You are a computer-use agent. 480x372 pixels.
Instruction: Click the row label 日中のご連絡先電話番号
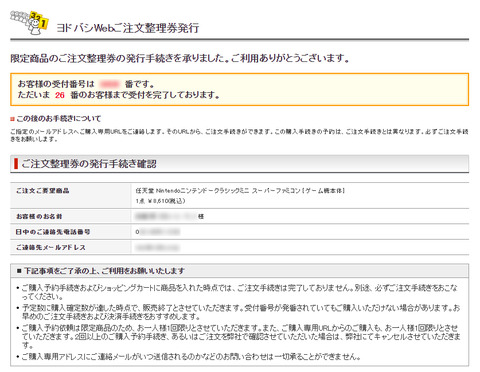click(x=53, y=232)
